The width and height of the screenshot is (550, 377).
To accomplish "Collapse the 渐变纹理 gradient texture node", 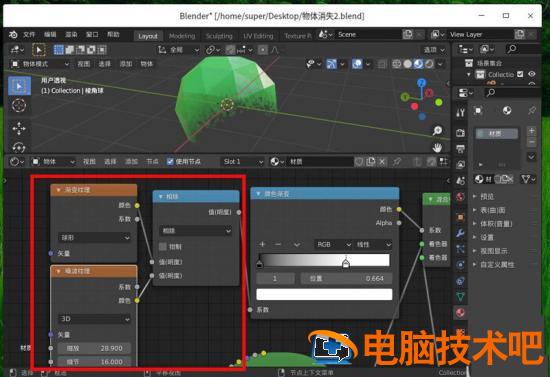I will click(58, 190).
